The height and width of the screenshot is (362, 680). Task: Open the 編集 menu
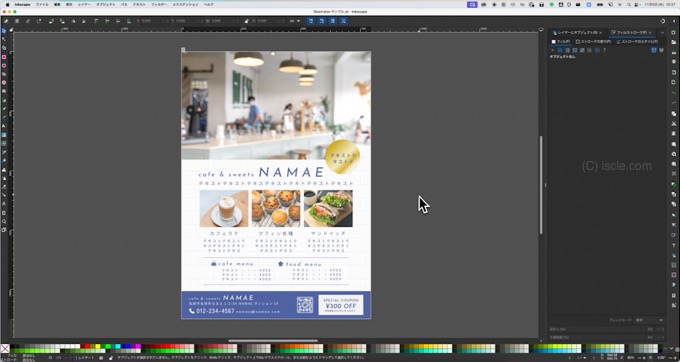click(x=57, y=4)
